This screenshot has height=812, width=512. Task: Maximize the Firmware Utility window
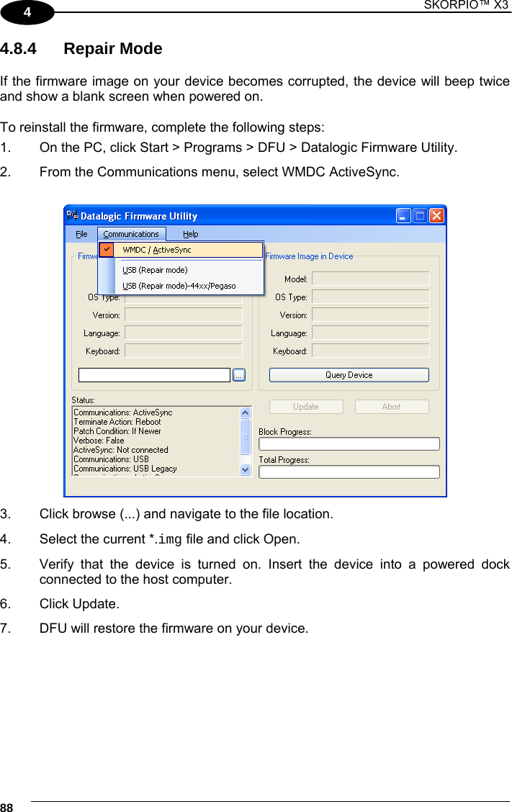(x=420, y=215)
